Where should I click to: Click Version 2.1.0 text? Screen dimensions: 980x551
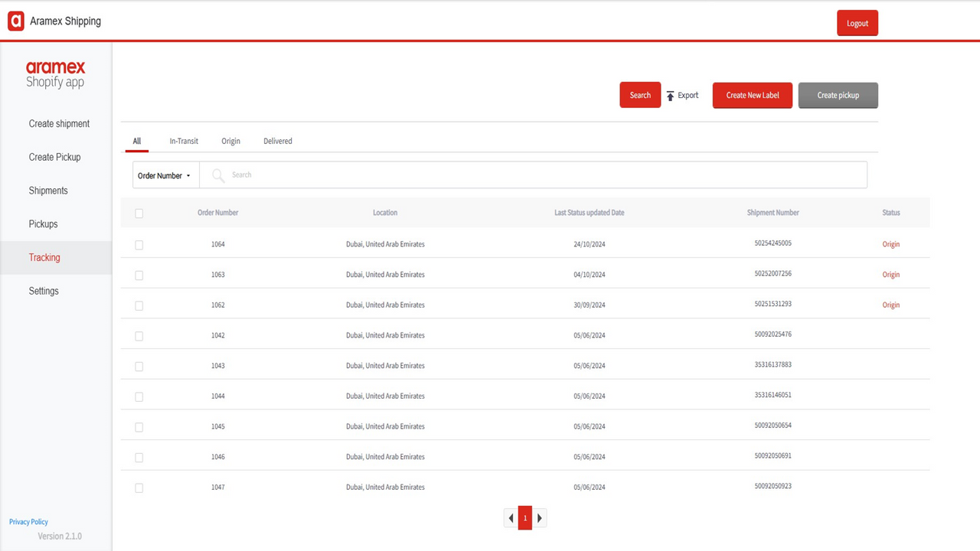coord(60,536)
